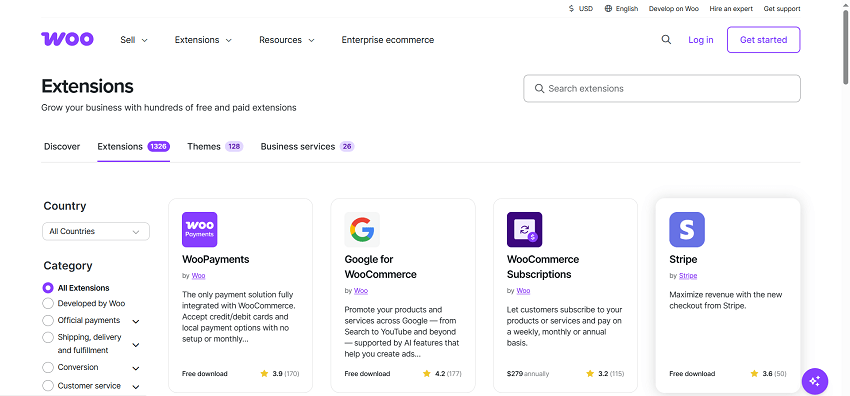This screenshot has width=850, height=396.
Task: Click Woo author link under Google for WooCommerce
Action: 361,291
